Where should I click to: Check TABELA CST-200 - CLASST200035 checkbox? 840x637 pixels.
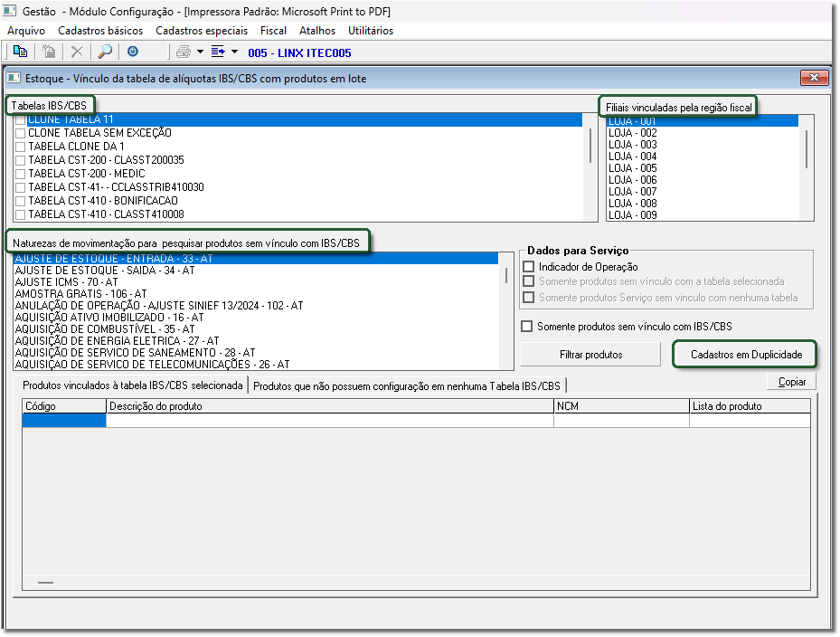[x=21, y=160]
